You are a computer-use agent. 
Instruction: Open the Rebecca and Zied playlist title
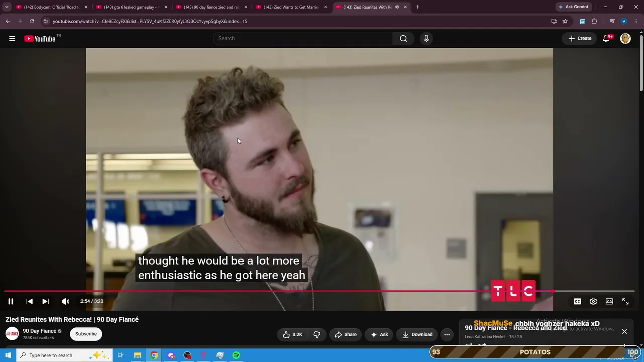[x=516, y=328]
